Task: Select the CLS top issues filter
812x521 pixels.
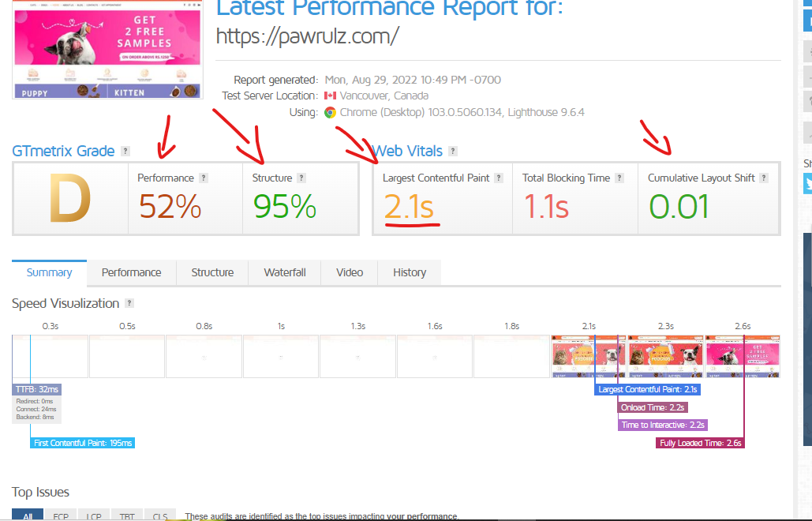Action: coord(160,515)
